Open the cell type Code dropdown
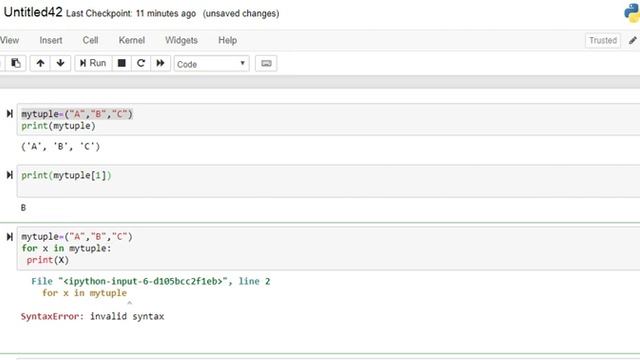The image size is (640, 360). (211, 64)
